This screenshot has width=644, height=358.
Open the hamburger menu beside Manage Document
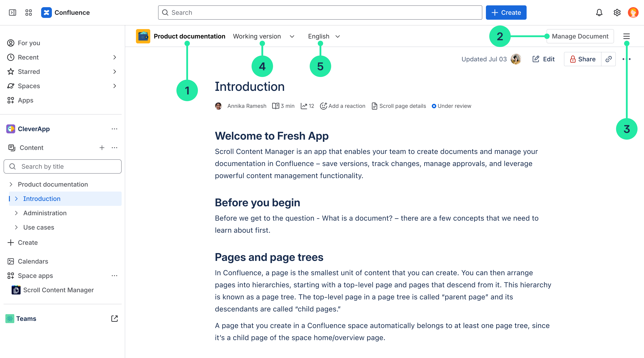[626, 36]
